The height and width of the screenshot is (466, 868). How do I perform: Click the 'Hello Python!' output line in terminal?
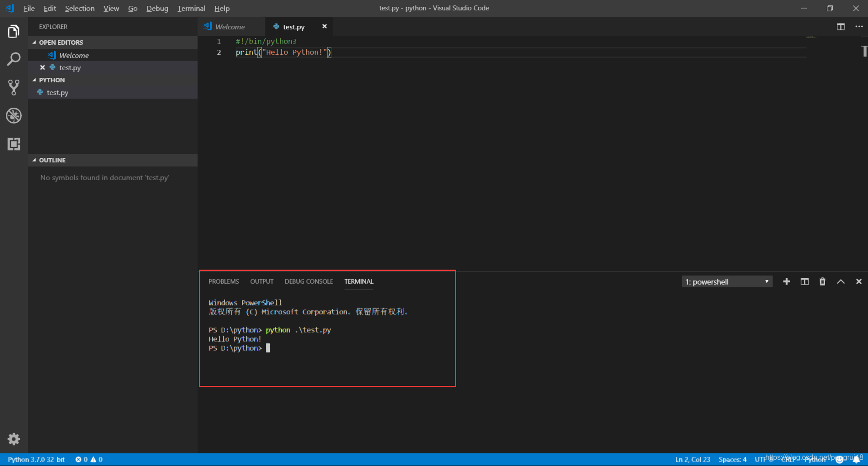click(235, 339)
